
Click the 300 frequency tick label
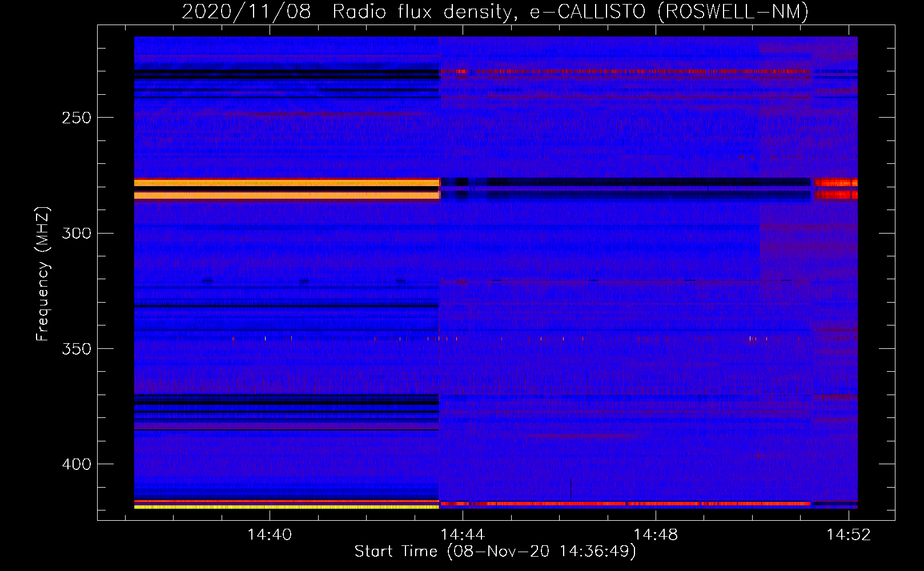point(77,234)
